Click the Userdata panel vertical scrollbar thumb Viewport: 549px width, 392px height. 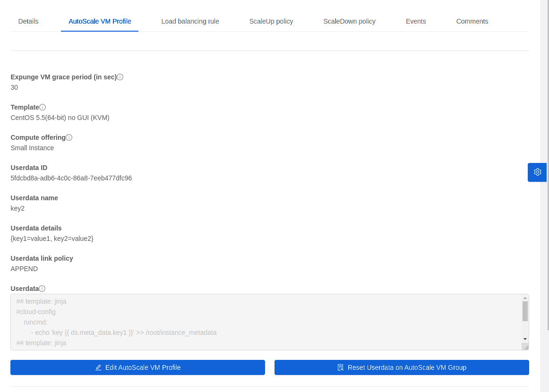[525, 312]
